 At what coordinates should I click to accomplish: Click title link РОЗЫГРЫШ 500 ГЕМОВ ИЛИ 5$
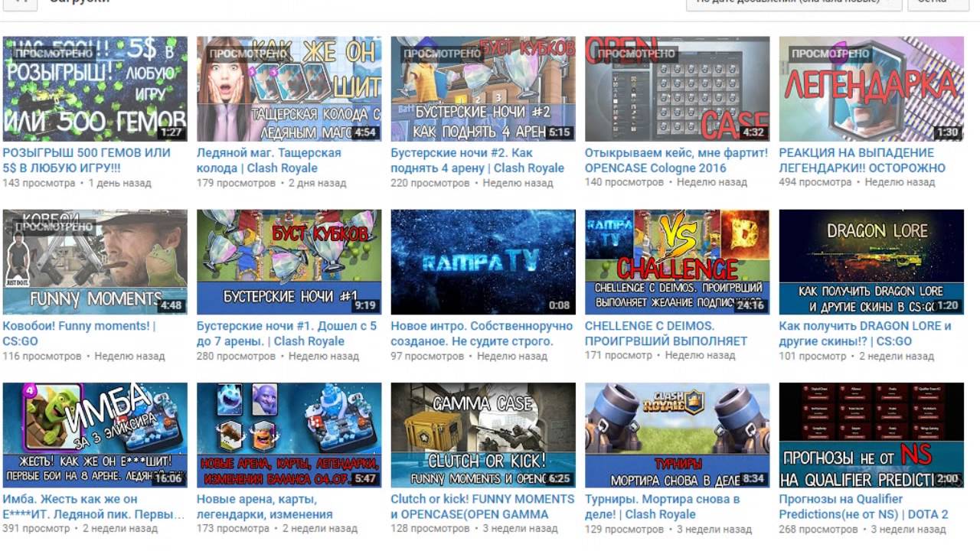(x=87, y=161)
